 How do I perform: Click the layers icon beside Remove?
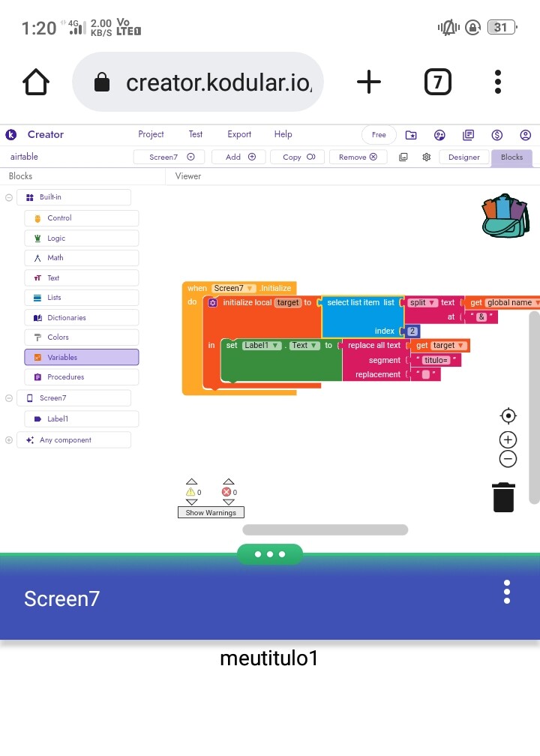point(403,157)
